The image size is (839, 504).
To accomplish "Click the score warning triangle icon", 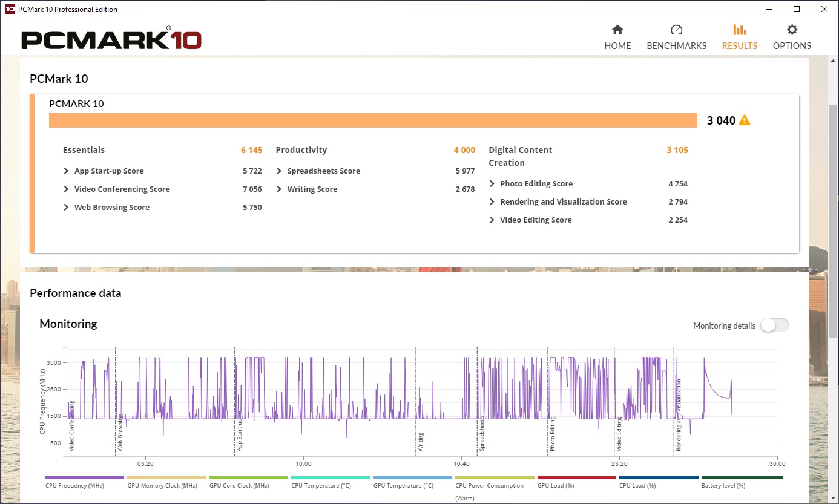I will click(x=745, y=120).
